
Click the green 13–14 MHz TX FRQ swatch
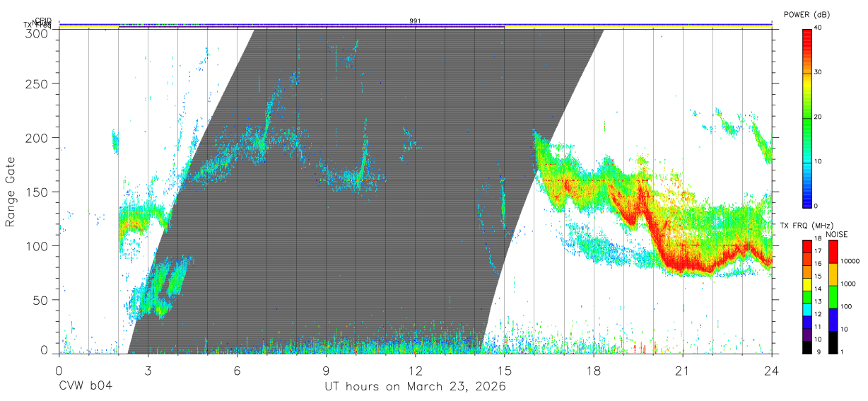807,296
